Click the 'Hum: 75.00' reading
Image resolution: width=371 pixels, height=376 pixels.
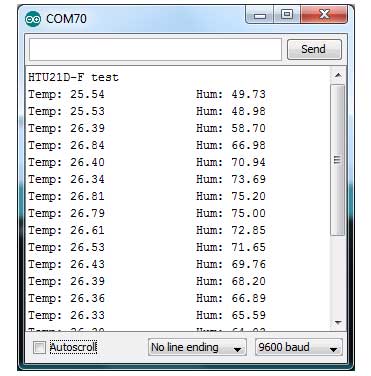click(x=231, y=213)
